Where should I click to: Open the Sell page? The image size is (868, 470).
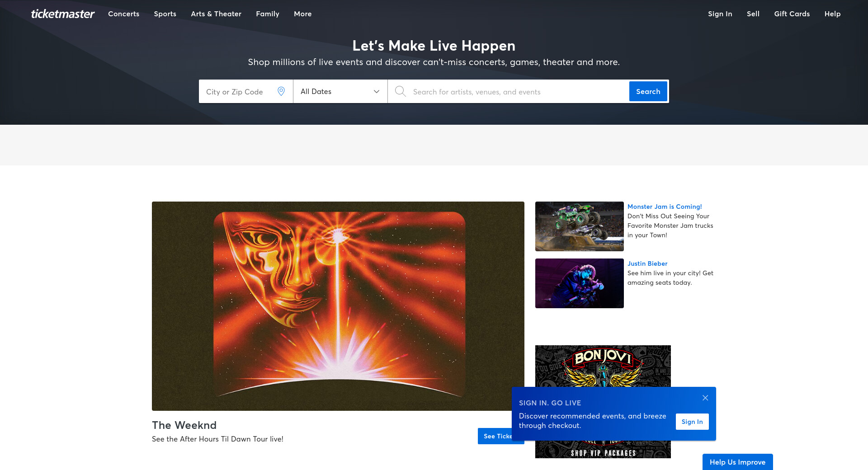[753, 14]
